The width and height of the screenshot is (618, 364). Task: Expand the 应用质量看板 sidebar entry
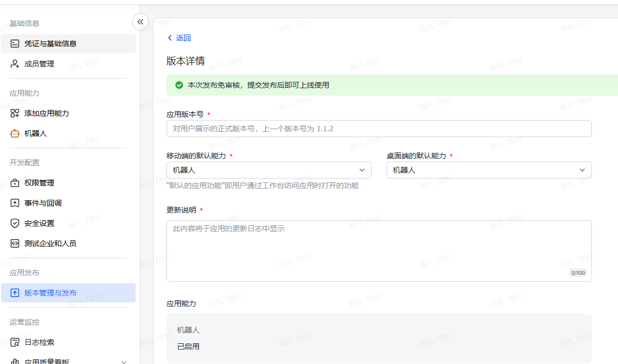(123, 361)
